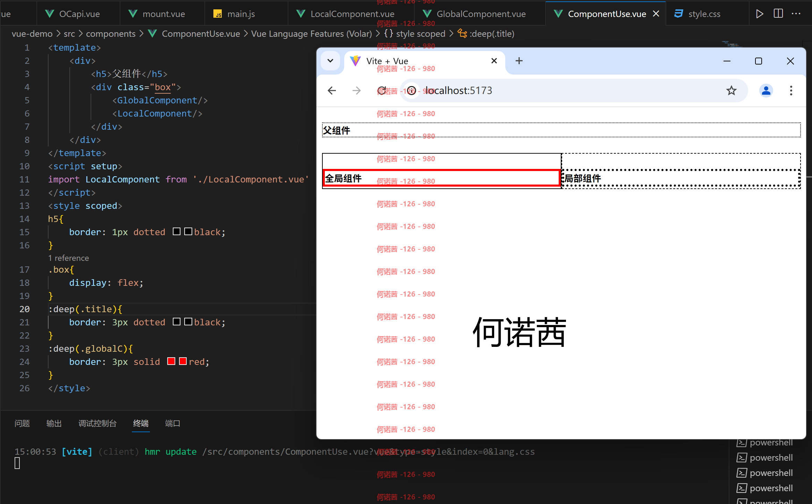The height and width of the screenshot is (504, 812).
Task: Open the LocalComponent.vue tab
Action: click(x=351, y=14)
